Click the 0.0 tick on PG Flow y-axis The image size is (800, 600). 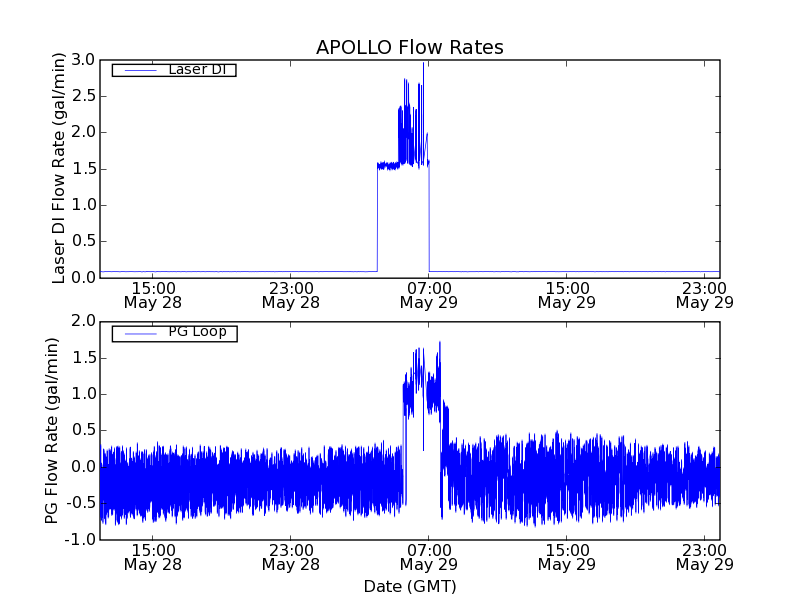[83, 467]
